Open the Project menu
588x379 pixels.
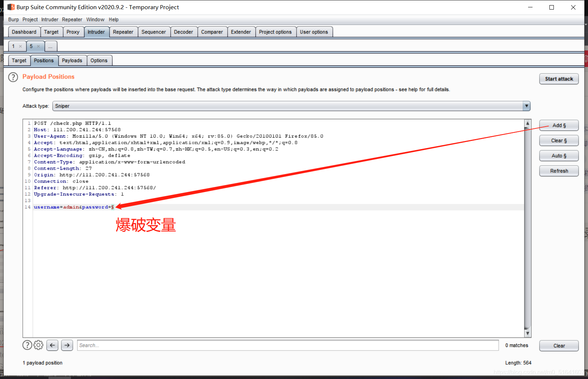point(30,20)
